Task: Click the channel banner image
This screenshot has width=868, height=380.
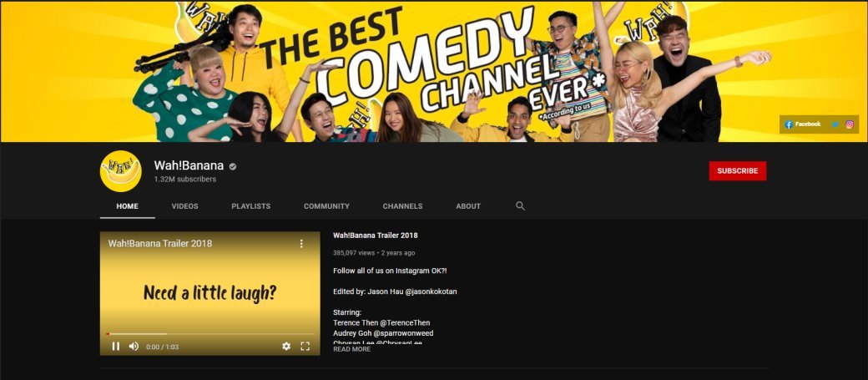Action: [x=434, y=72]
